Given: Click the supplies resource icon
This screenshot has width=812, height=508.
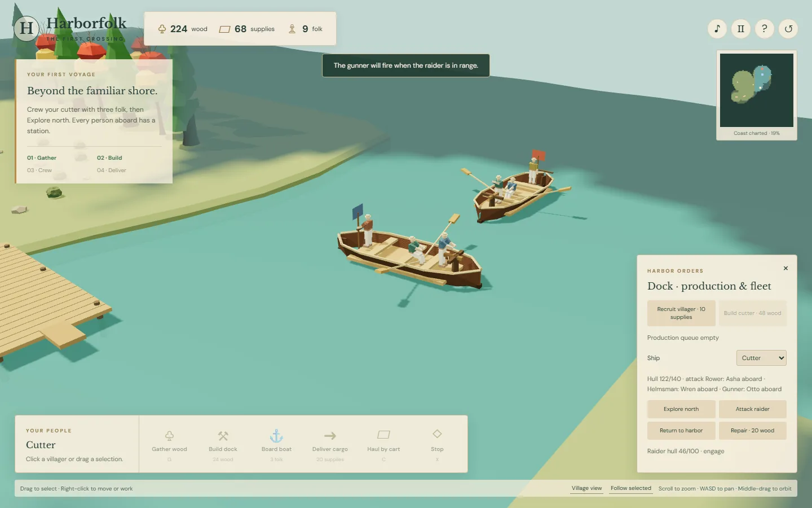Looking at the screenshot, I should click(x=224, y=29).
